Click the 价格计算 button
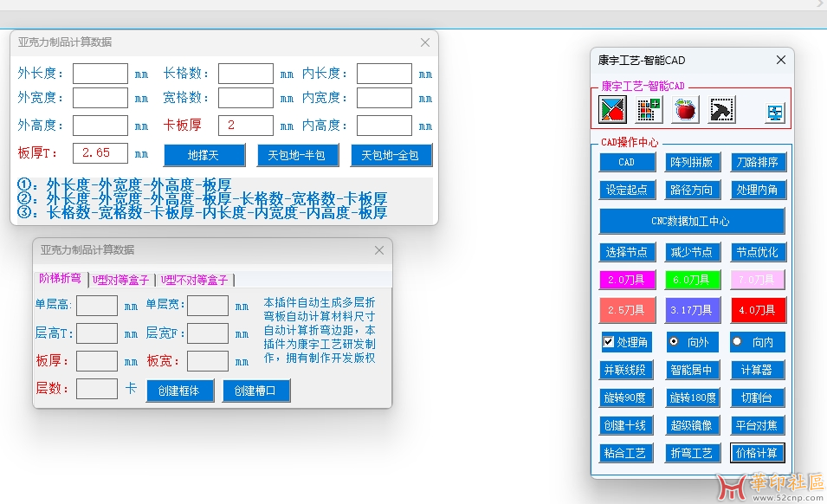 tap(758, 453)
